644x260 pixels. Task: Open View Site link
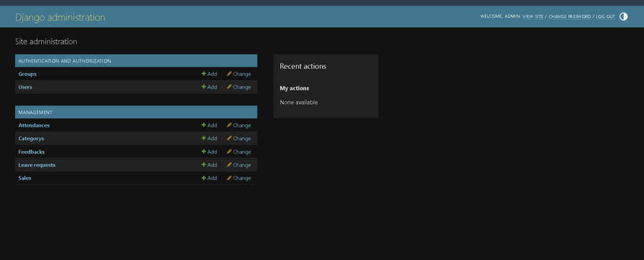pos(533,16)
